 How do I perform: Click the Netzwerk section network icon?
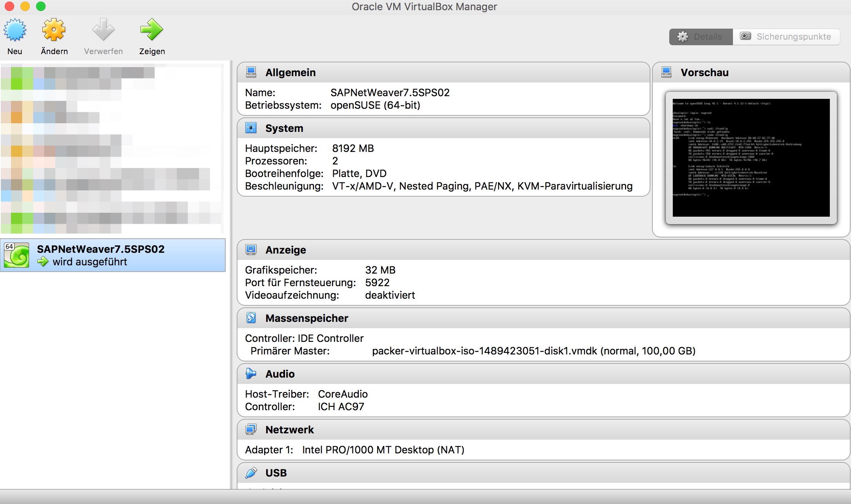pyautogui.click(x=251, y=429)
